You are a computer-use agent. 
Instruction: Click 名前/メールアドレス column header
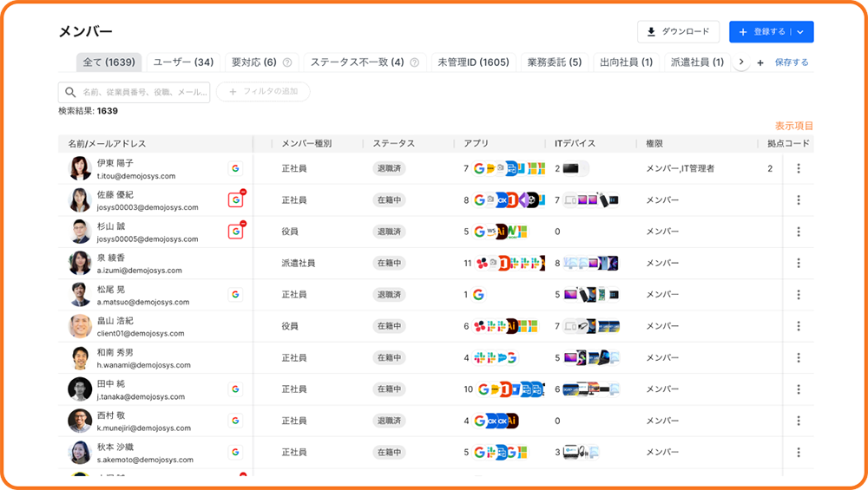click(x=107, y=144)
